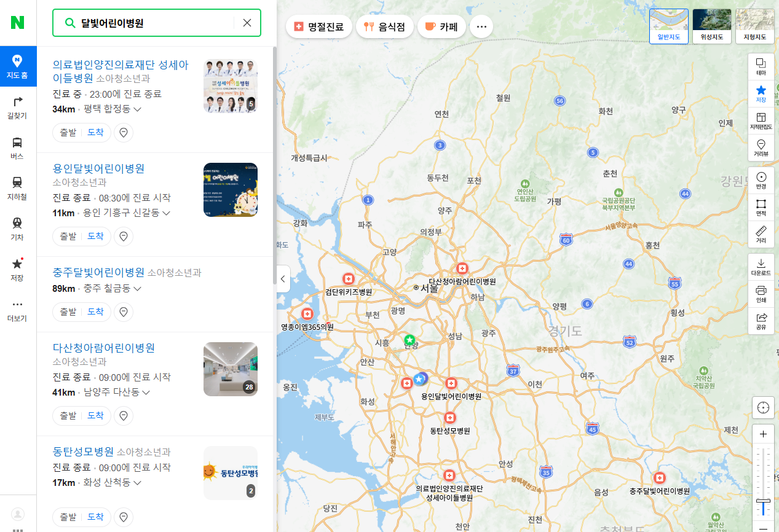This screenshot has width=779, height=532.
Task: Click the 다운로드 map button
Action: click(x=761, y=267)
